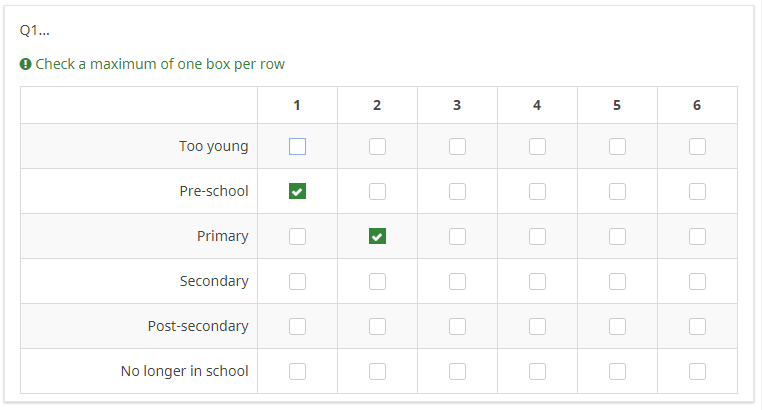Tick Pre-school row under column 3
The image size is (762, 410).
457,192
